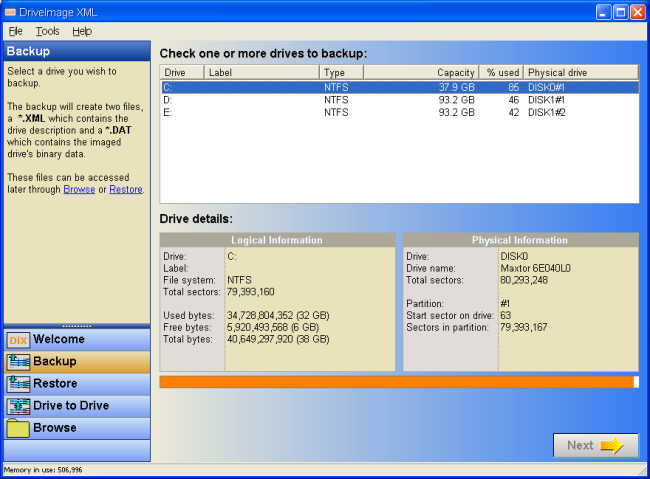
Task: Click the Backup sidebar icon
Action: pos(18,362)
